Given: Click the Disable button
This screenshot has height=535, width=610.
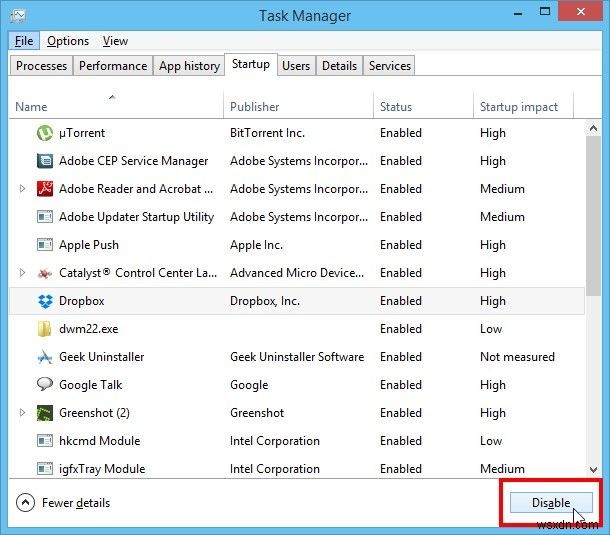Looking at the screenshot, I should pos(551,503).
